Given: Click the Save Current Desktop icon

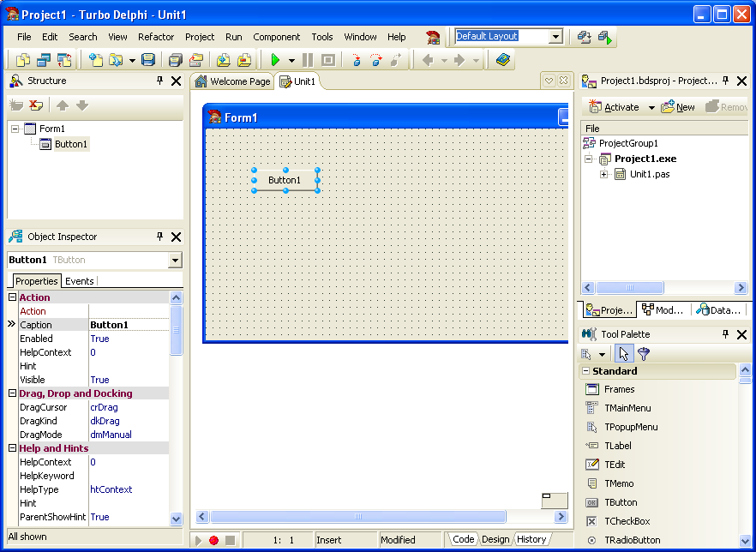Looking at the screenshot, I should coord(584,37).
